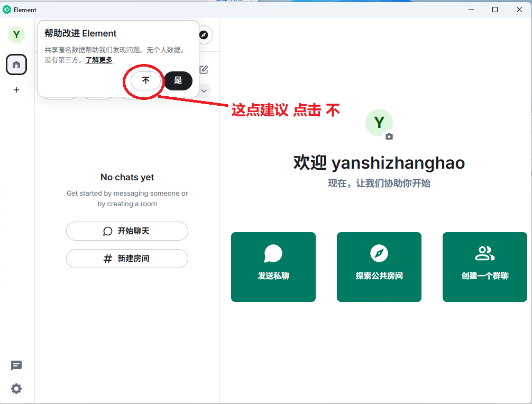
Task: Click the 帮助改进 Element title
Action: click(80, 33)
